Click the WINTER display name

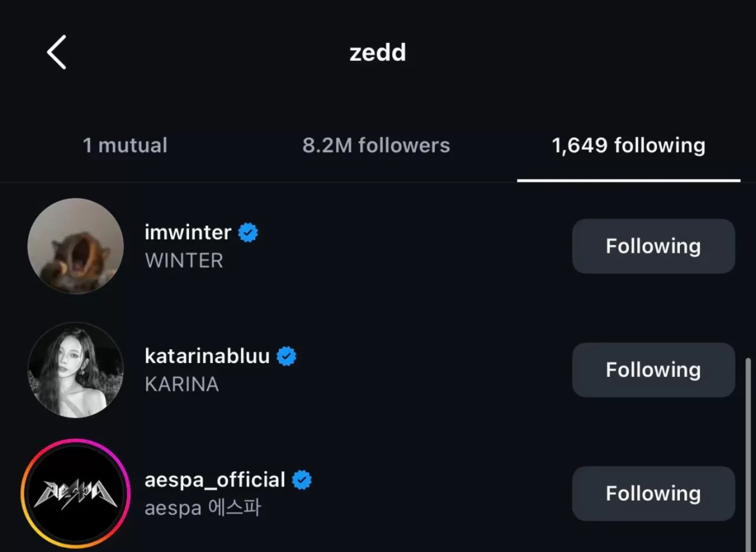click(184, 260)
